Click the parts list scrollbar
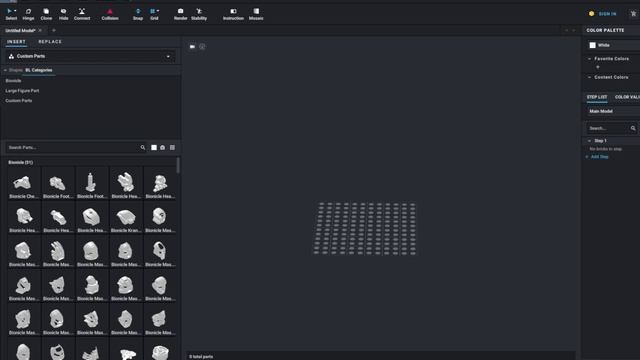This screenshot has height=360, width=640. click(178, 165)
